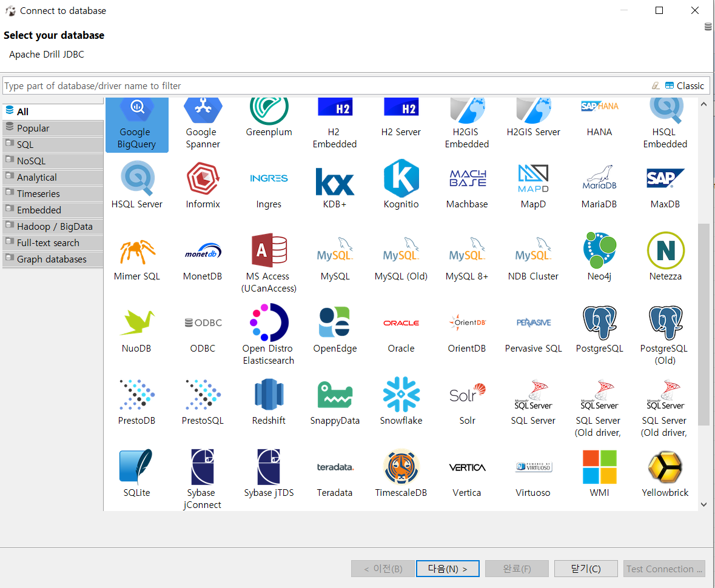Pick the Netezza icon

[665, 251]
